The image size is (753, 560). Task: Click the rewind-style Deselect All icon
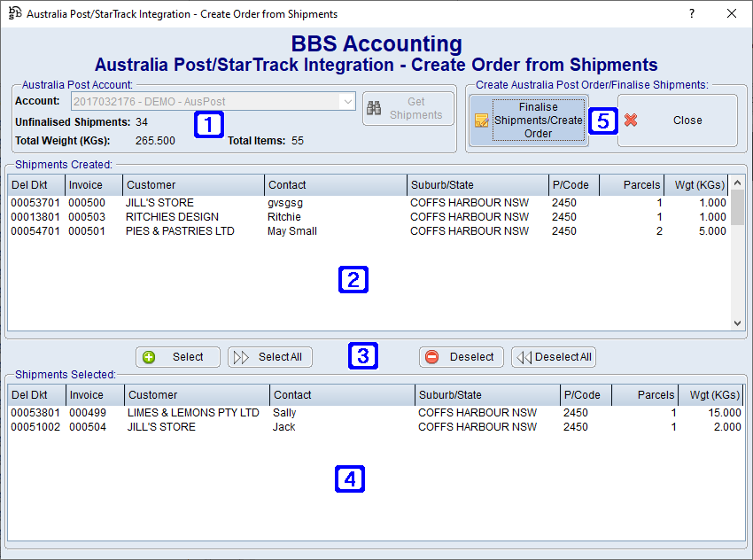tap(524, 356)
